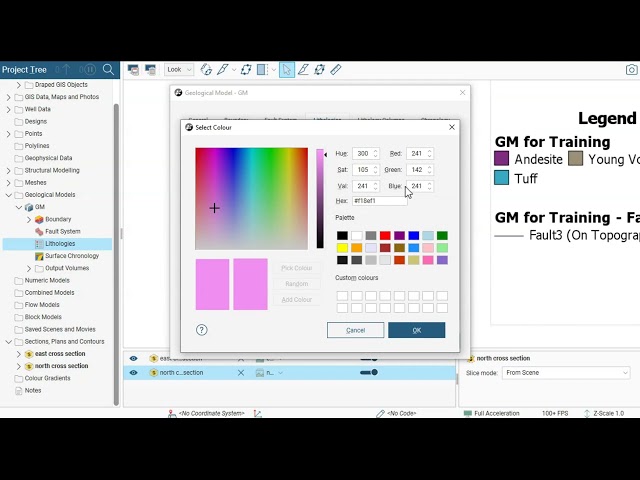
Task: Click the vertical value brightness strip
Action: [x=320, y=198]
